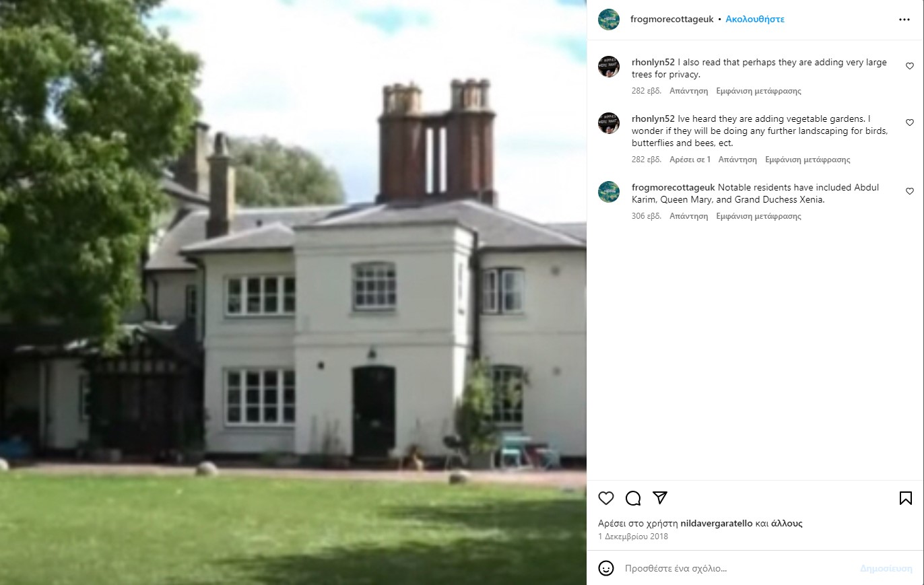Screen dimensions: 924x585
Task: Save post with bookmark icon
Action: tap(906, 498)
